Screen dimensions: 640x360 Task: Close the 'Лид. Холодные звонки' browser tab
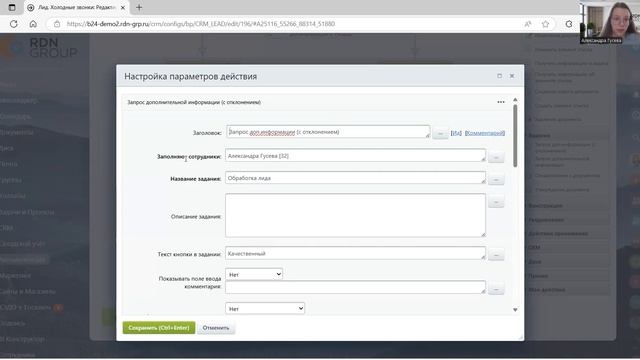(122, 7)
